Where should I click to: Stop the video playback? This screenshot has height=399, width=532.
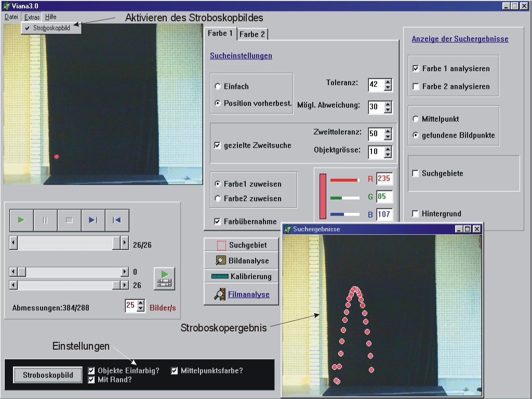pos(69,220)
